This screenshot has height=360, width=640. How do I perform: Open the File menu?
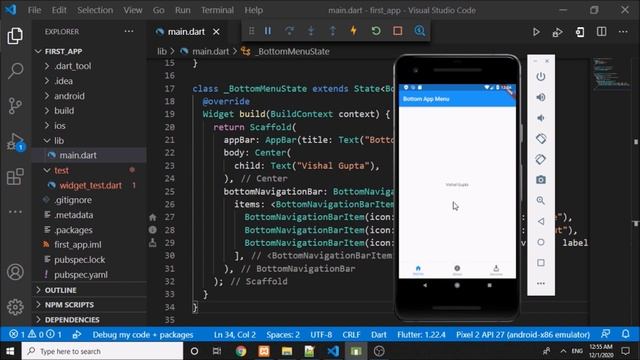pyautogui.click(x=34, y=10)
